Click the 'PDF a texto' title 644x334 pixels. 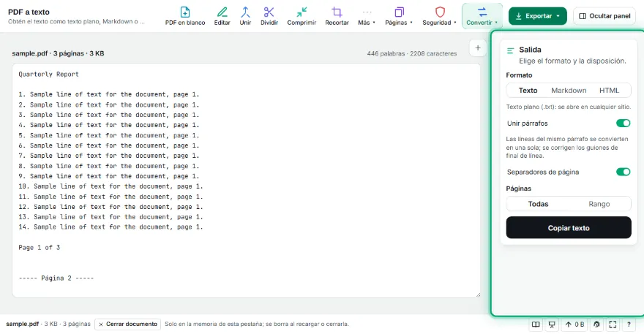point(29,12)
